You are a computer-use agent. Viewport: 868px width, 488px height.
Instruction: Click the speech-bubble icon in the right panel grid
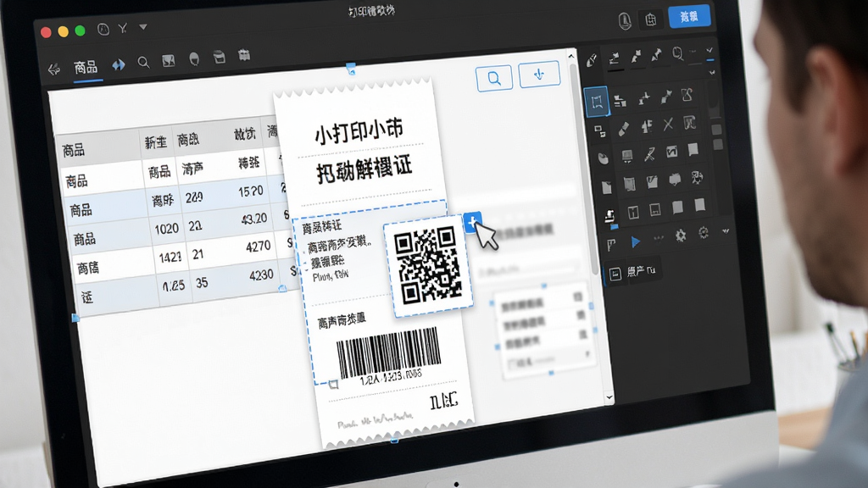[x=674, y=180]
